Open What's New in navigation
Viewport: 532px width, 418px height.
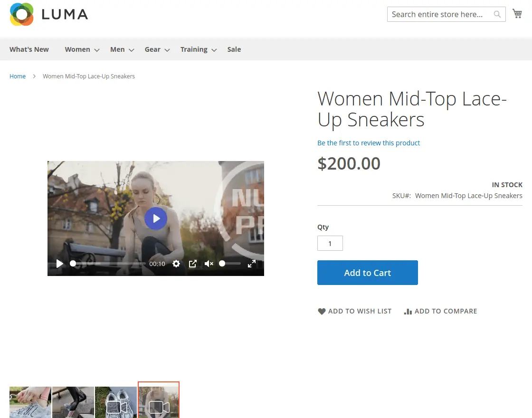point(29,49)
